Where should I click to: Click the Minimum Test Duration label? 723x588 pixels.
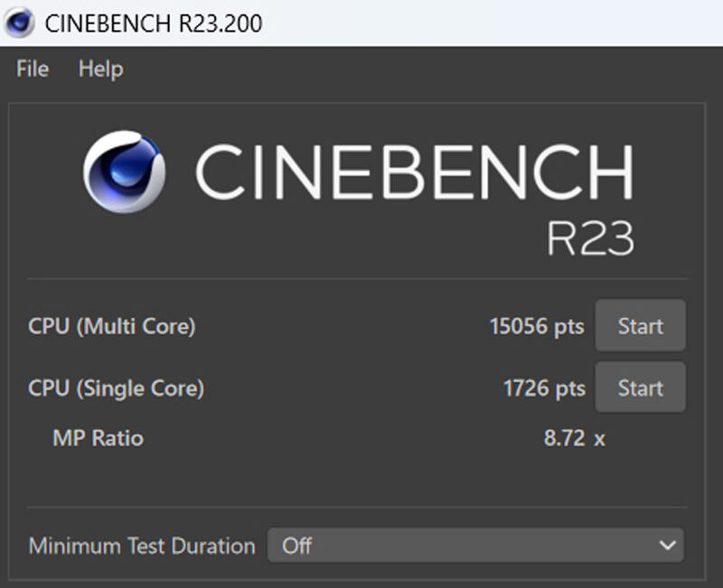point(142,546)
